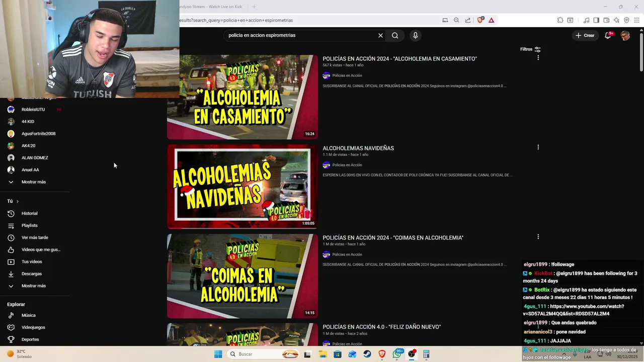Screen dimensions: 644x362
Task: Toggle the browser sidebar panel
Action: click(596, 20)
